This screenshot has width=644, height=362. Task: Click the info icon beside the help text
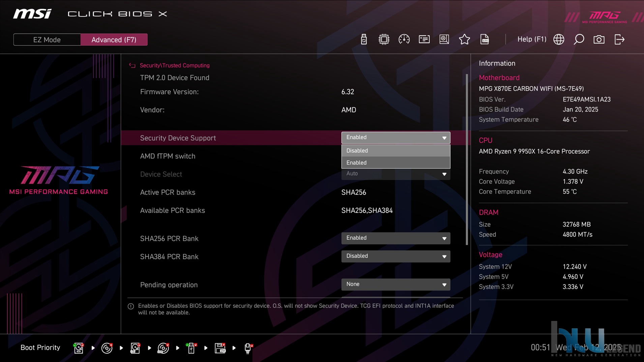pyautogui.click(x=131, y=306)
